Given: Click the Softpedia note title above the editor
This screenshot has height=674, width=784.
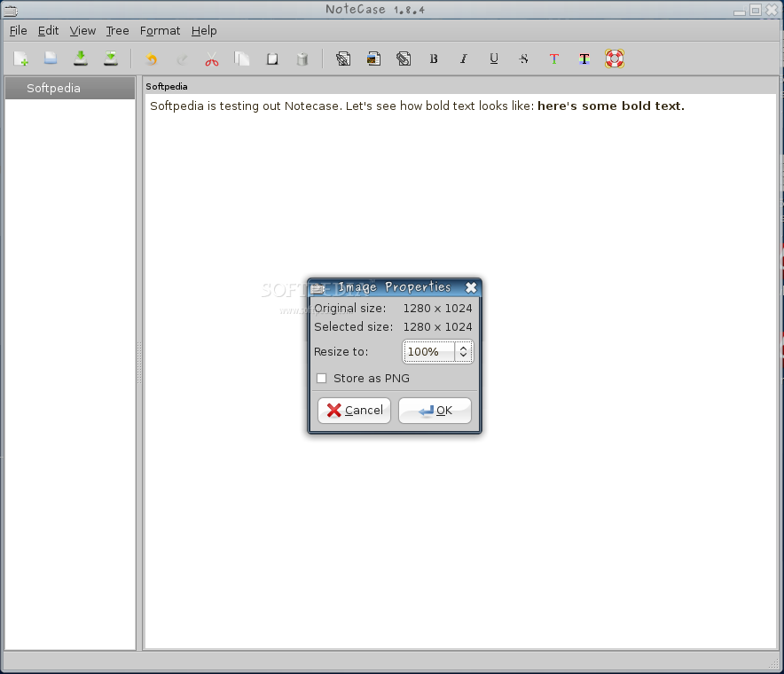Looking at the screenshot, I should pos(167,87).
